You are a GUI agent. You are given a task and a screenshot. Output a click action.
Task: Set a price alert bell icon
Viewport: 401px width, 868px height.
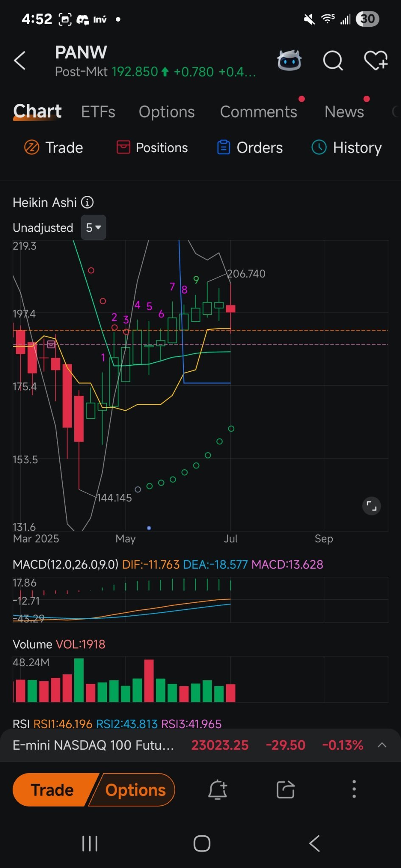218,790
